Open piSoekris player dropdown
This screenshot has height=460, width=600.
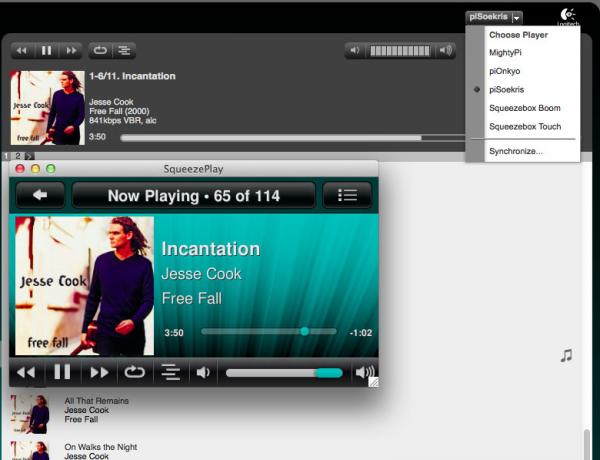coord(494,17)
